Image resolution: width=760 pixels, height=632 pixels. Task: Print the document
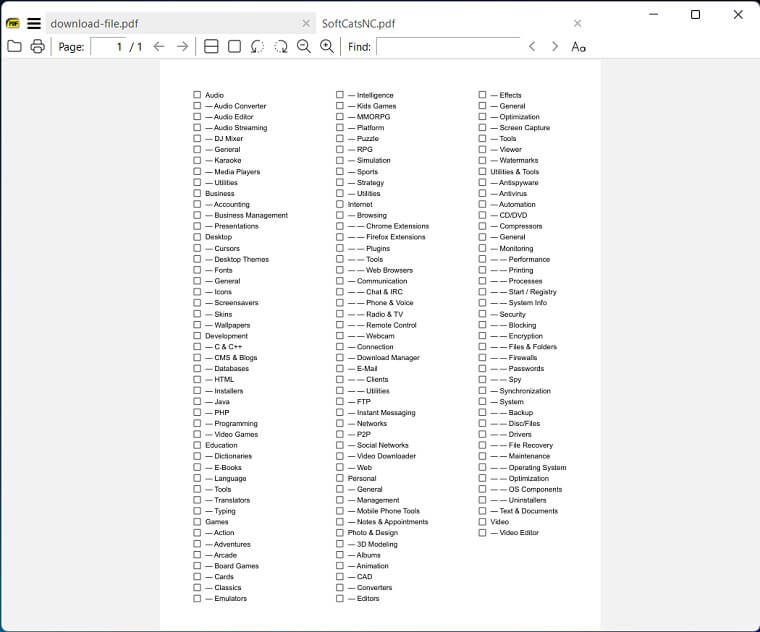(37, 47)
